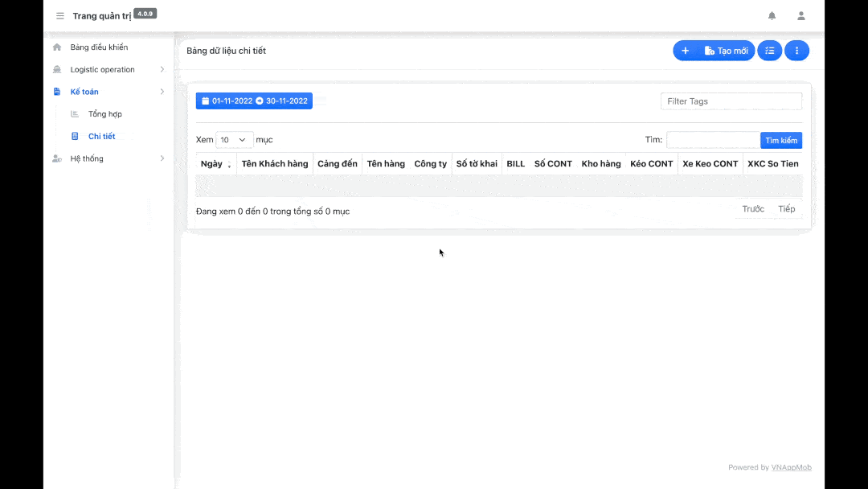Click the Filter Tags input field

[731, 101]
